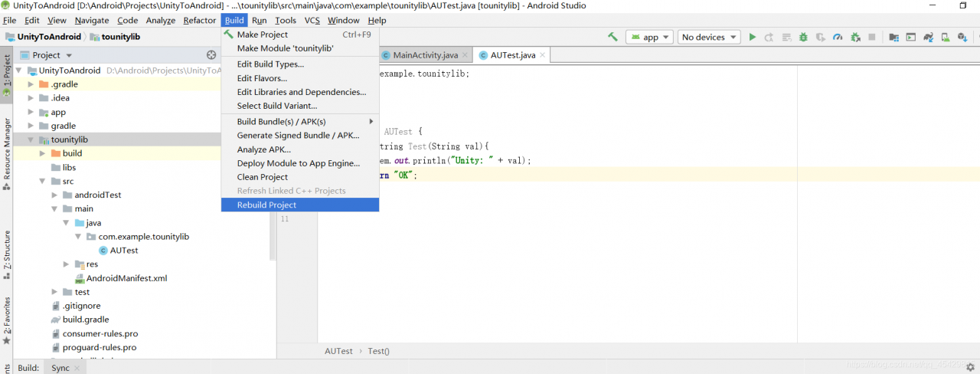
Task: Choose Generate Signed Bundle / APK
Action: tap(300, 136)
